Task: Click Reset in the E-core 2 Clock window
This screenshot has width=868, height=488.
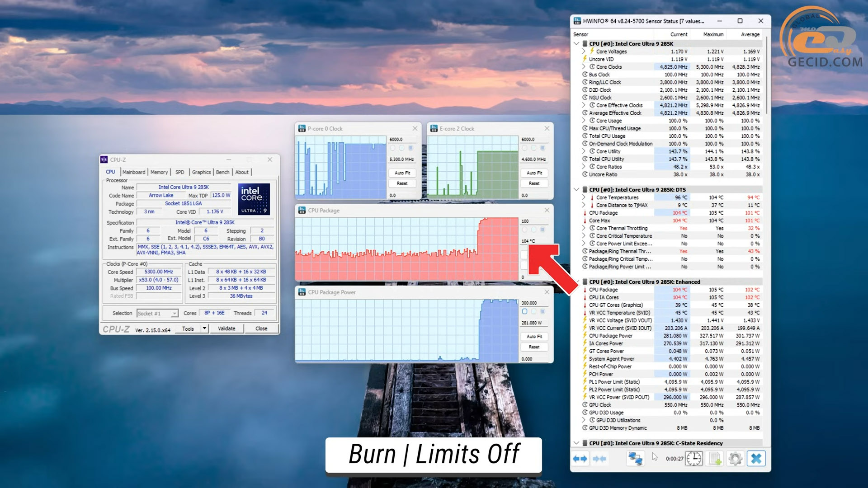Action: [x=534, y=183]
